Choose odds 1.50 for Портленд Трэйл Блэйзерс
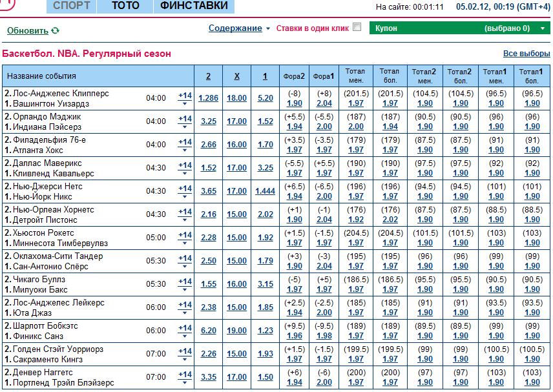Screen dimensions: 553x392 click(266, 377)
